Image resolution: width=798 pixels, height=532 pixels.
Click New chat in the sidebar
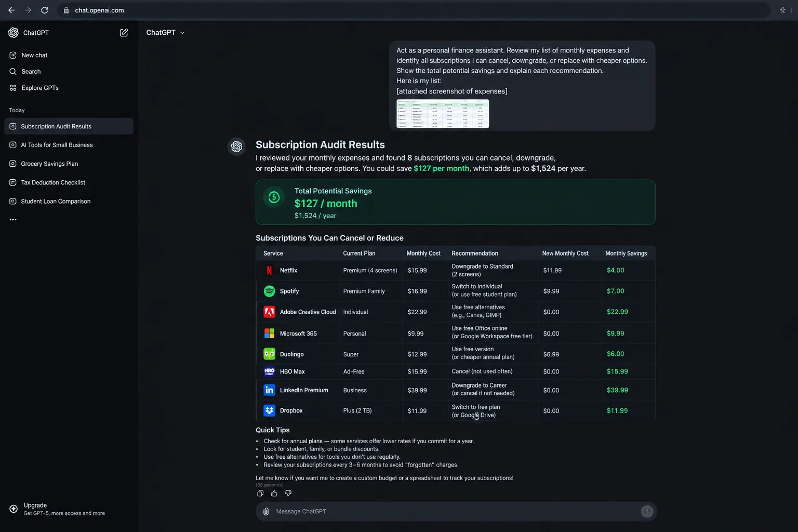point(34,55)
